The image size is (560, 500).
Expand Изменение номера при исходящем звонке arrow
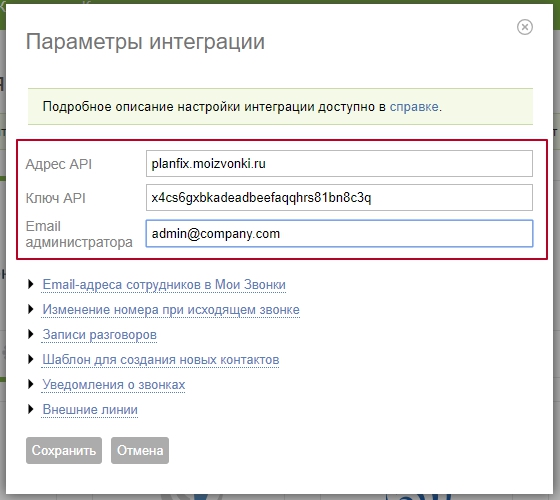pos(31,309)
